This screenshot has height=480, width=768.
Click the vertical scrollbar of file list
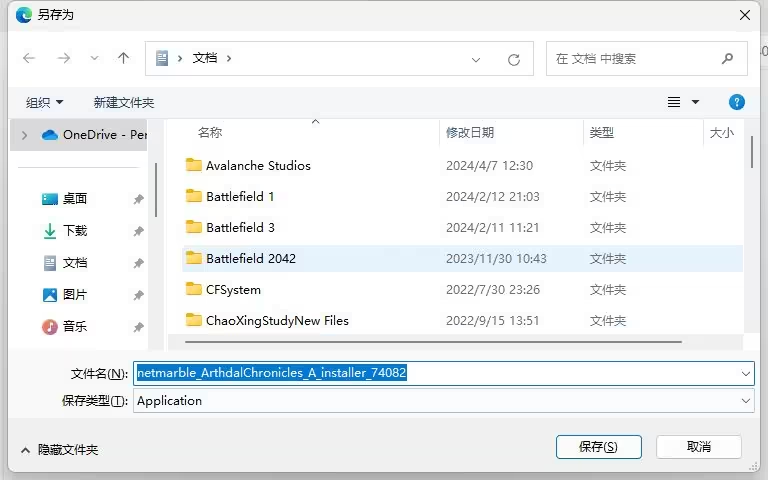click(x=751, y=152)
